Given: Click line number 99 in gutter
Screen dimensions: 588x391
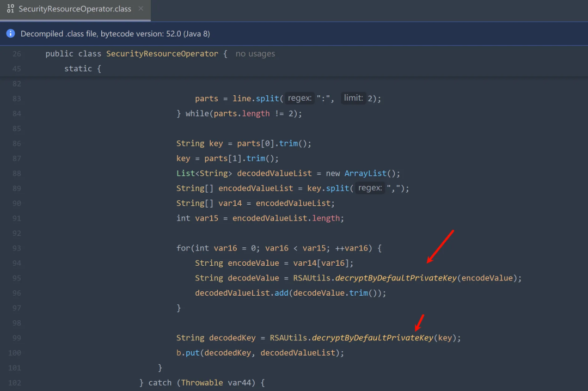Looking at the screenshot, I should (x=17, y=338).
